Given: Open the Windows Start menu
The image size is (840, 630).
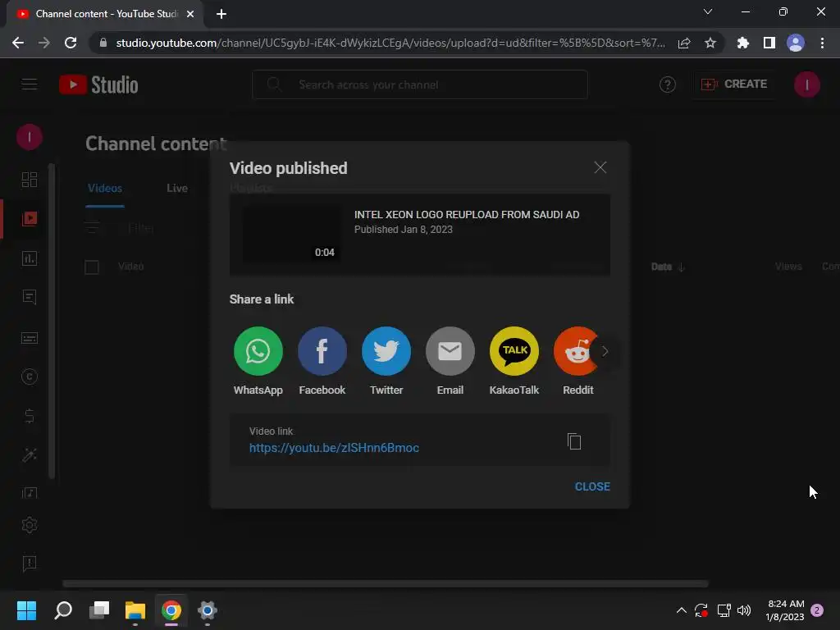Looking at the screenshot, I should click(26, 610).
